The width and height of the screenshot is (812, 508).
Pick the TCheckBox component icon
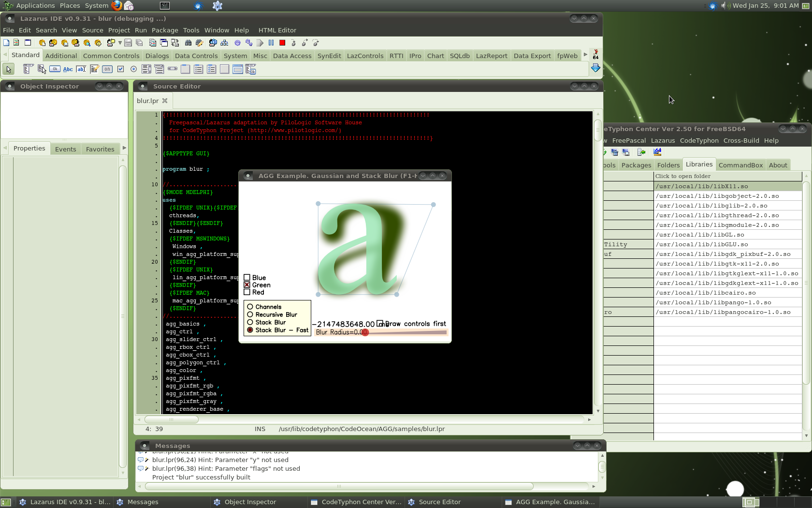[x=120, y=69]
